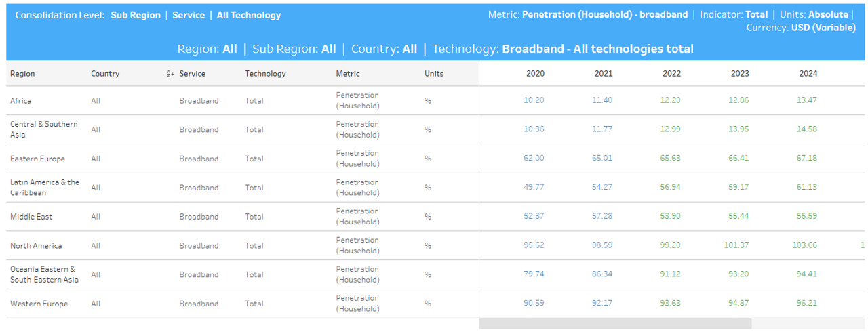Click Middle East 2021 value 57.28
The image size is (868, 334).
(x=602, y=216)
